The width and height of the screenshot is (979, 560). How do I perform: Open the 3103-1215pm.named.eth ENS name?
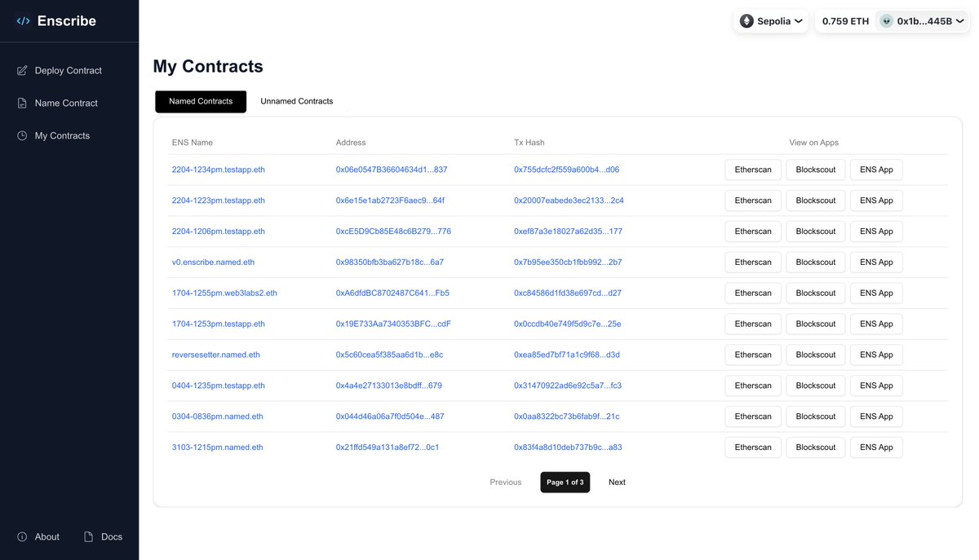point(218,448)
